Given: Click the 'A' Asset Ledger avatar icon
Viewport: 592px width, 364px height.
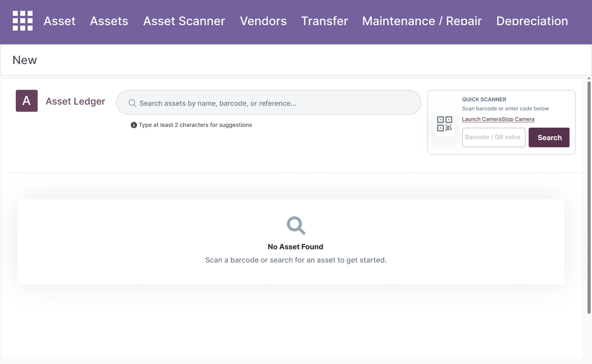Looking at the screenshot, I should (x=27, y=101).
